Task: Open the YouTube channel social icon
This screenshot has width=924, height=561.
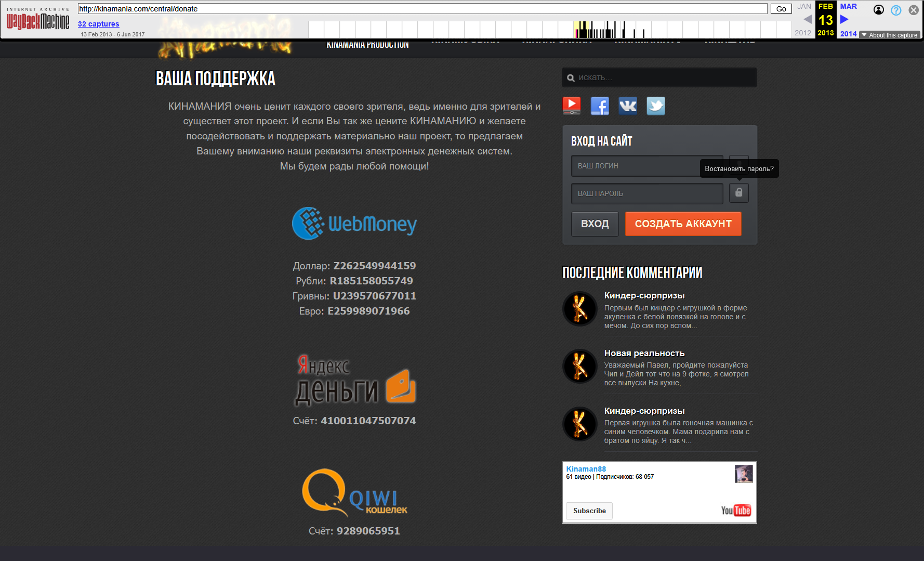Action: pyautogui.click(x=572, y=106)
